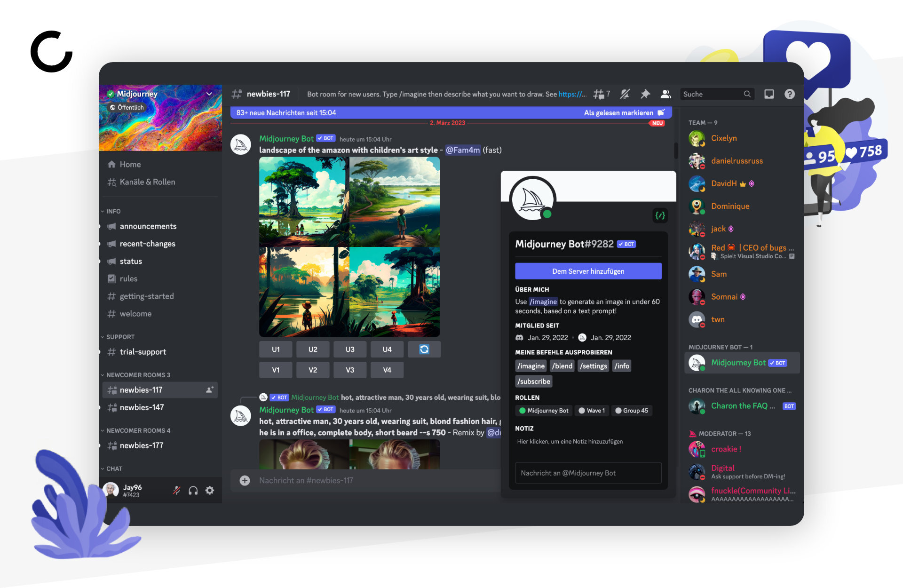Click the /imagine command chip
The width and height of the screenshot is (903, 588).
tap(531, 366)
